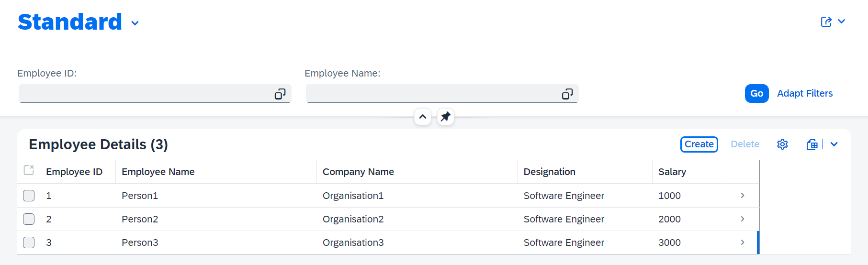868x265 pixels.
Task: Tick the checkbox for Person2 row
Action: pyautogui.click(x=29, y=219)
